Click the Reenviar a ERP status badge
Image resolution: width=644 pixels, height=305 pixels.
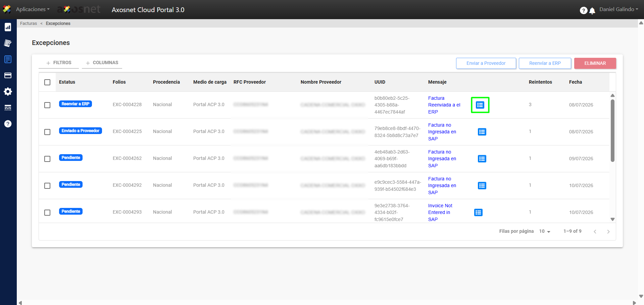pos(76,104)
